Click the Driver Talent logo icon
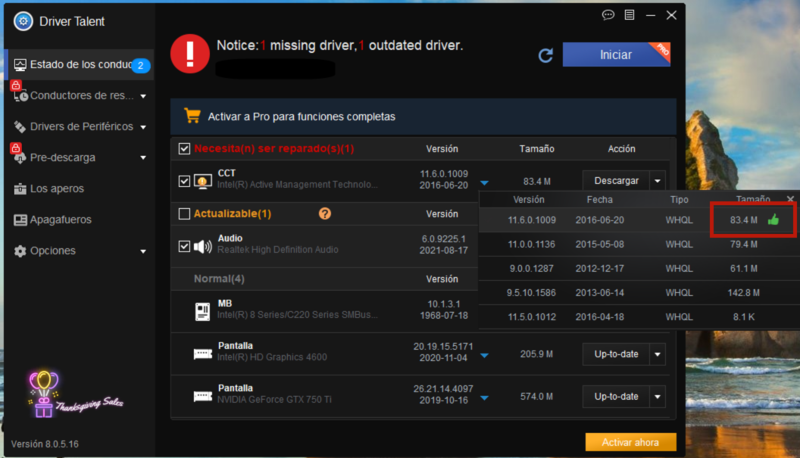This screenshot has height=458, width=800. click(23, 21)
